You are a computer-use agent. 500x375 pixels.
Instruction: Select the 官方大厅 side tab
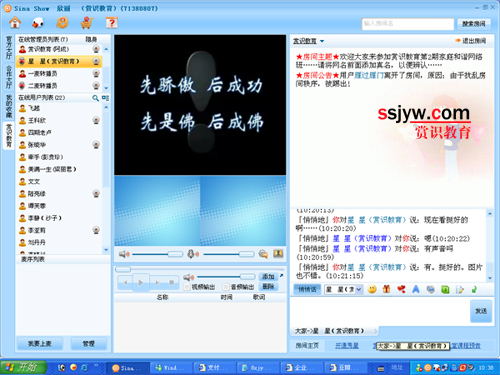(x=9, y=48)
